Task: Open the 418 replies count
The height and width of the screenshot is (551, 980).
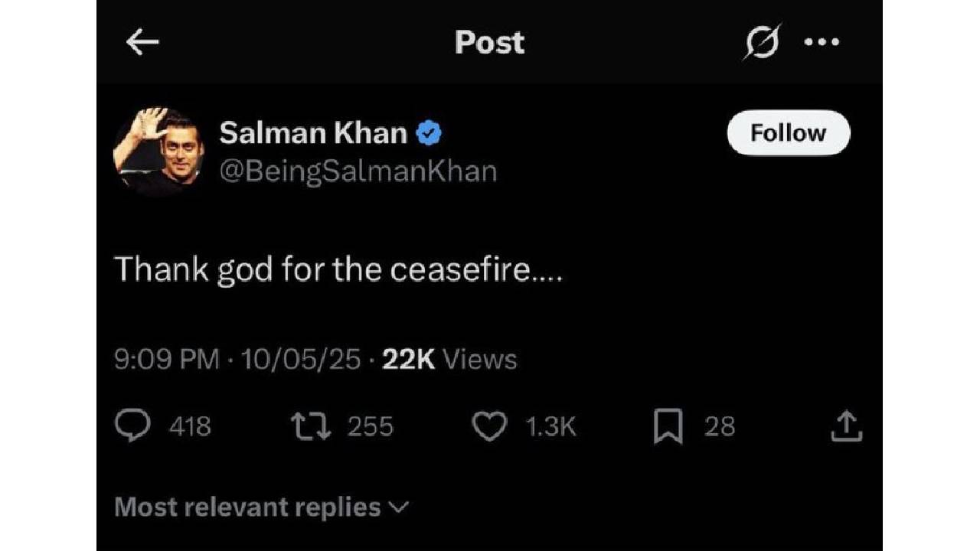Action: pyautogui.click(x=190, y=426)
